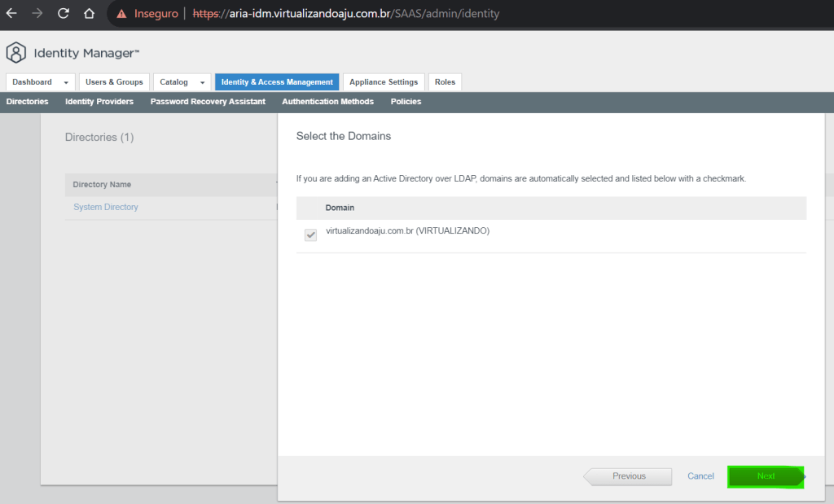
Task: Click the browser forward arrow
Action: [37, 14]
